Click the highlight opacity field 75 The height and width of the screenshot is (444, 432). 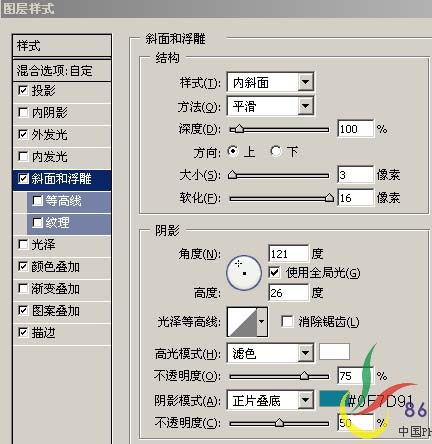click(355, 376)
